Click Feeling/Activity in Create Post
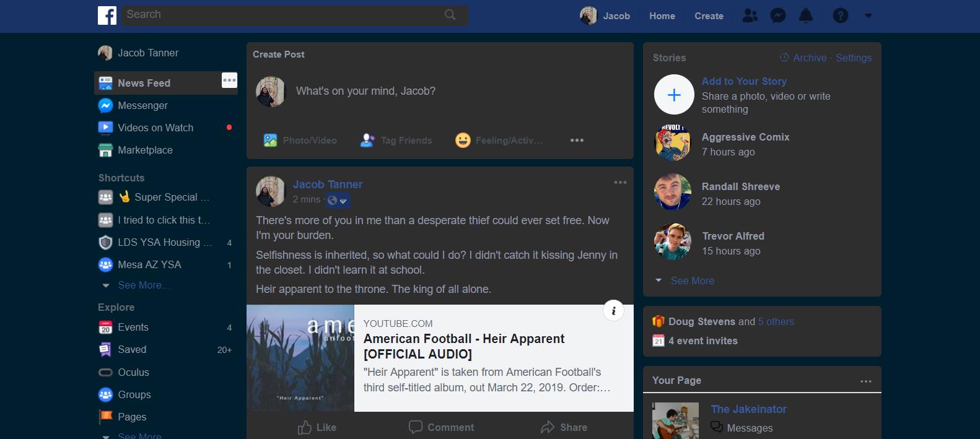 tap(499, 141)
